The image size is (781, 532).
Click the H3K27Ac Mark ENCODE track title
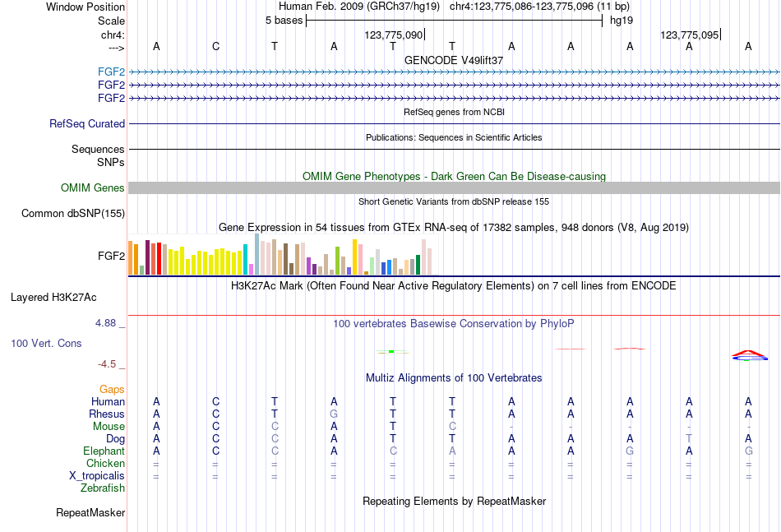pos(454,286)
